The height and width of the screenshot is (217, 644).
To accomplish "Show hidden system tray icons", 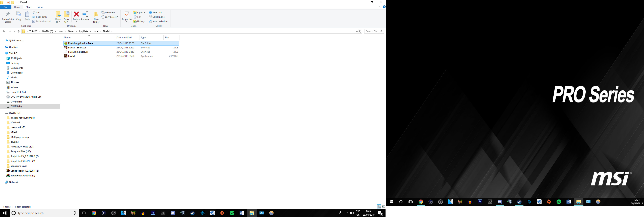I will [x=347, y=213].
